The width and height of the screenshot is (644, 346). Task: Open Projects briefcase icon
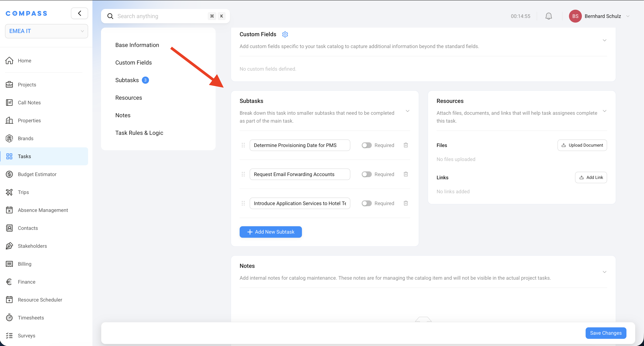click(x=9, y=85)
